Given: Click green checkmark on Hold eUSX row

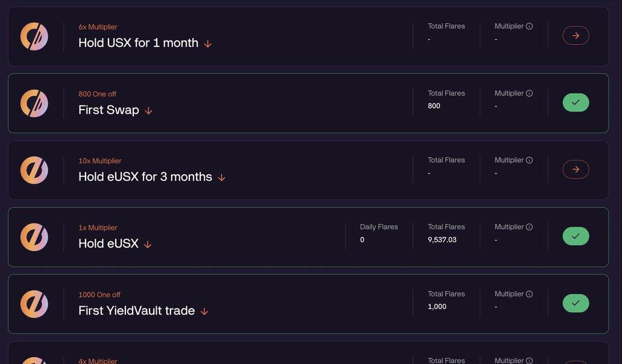Looking at the screenshot, I should pos(576,236).
